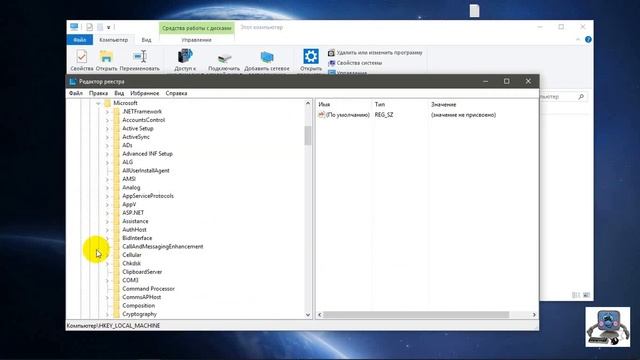
Task: Click the Open folder icon in ribbon
Action: coord(106,56)
